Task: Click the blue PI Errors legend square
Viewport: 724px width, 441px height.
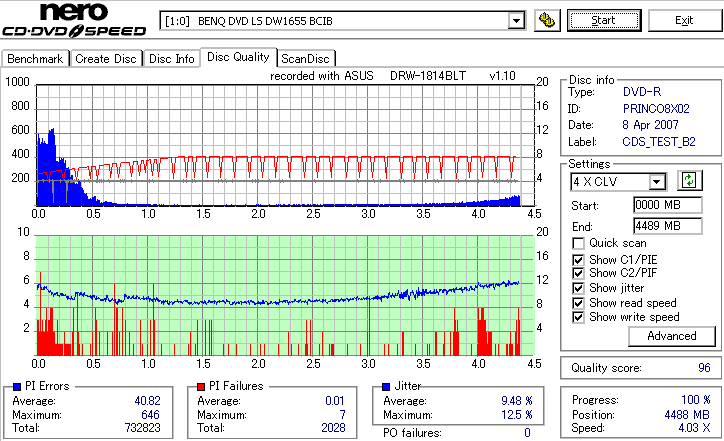Action: [x=17, y=387]
